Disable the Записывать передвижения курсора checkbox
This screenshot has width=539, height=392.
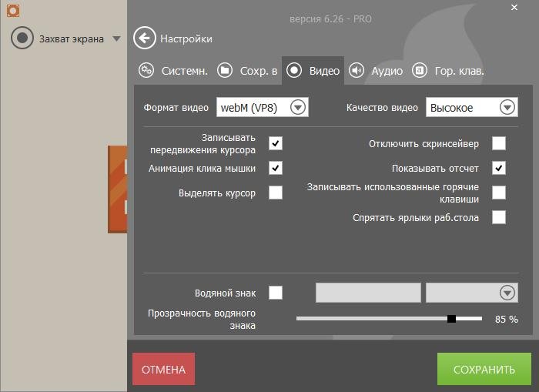point(276,143)
